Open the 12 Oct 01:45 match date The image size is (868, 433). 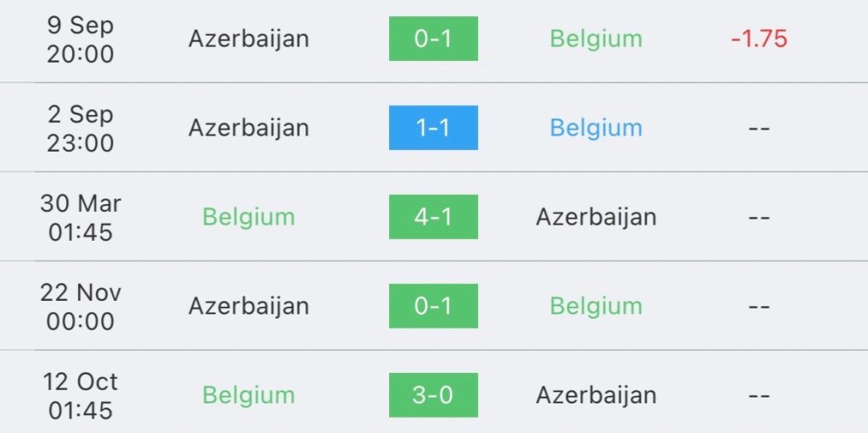click(x=81, y=397)
